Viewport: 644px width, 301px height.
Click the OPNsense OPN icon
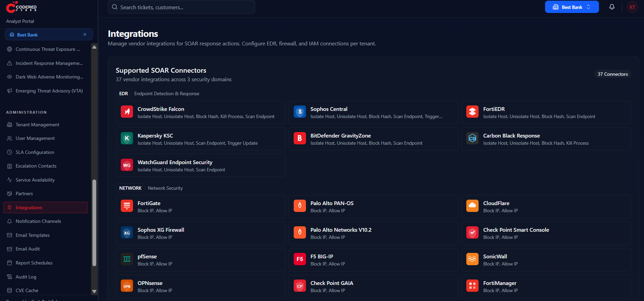click(x=127, y=286)
